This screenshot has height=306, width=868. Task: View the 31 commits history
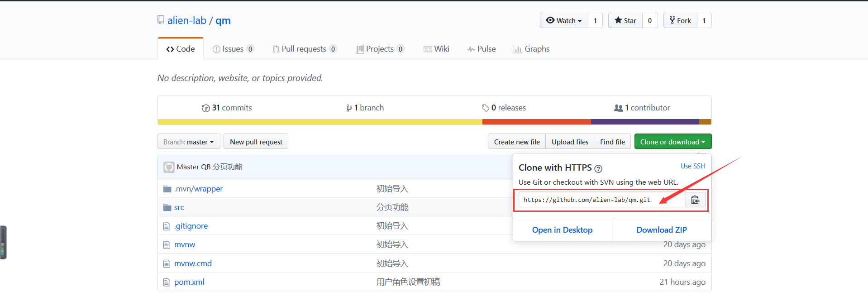coord(227,108)
